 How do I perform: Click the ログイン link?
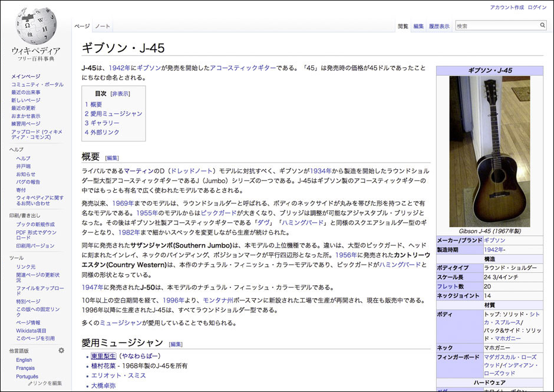coord(537,8)
